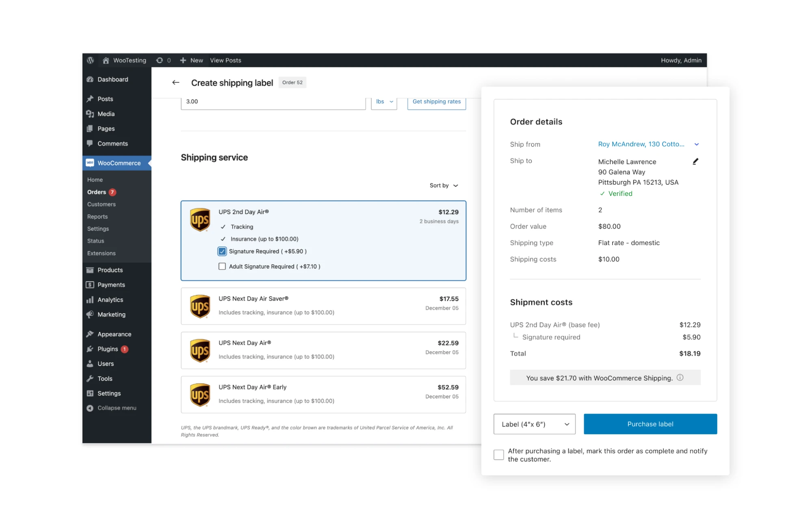Click the package weight input field
The image size is (812, 529).
pos(272,102)
